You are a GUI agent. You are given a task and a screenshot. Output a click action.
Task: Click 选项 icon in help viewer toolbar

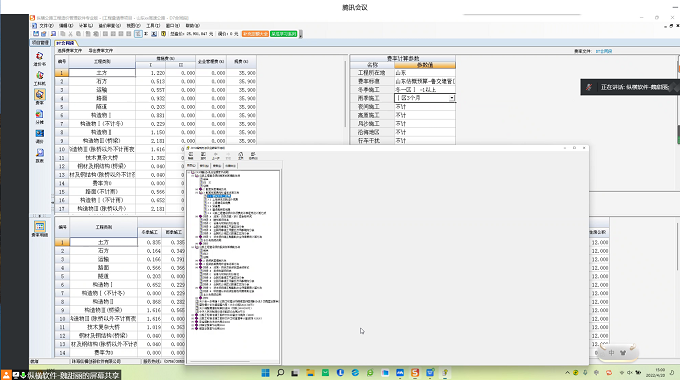point(253,156)
